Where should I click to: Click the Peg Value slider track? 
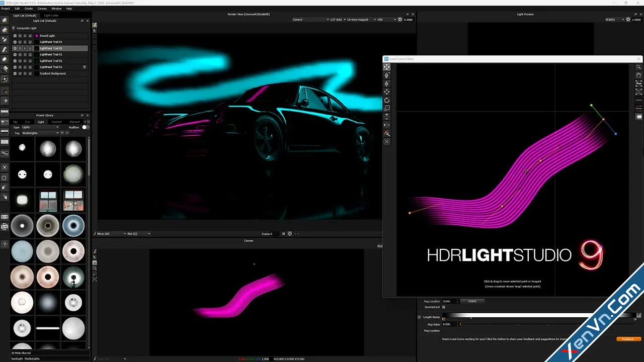click(548, 324)
